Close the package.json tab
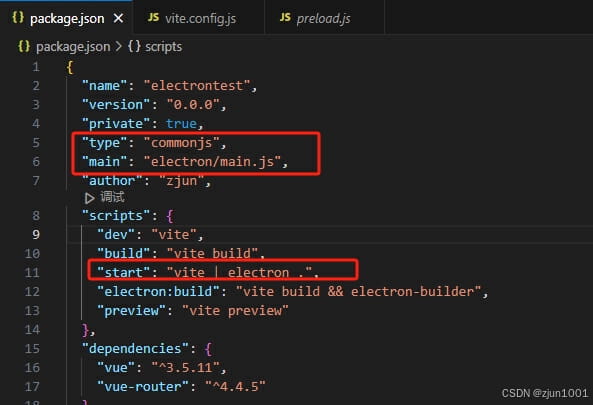 (x=119, y=18)
